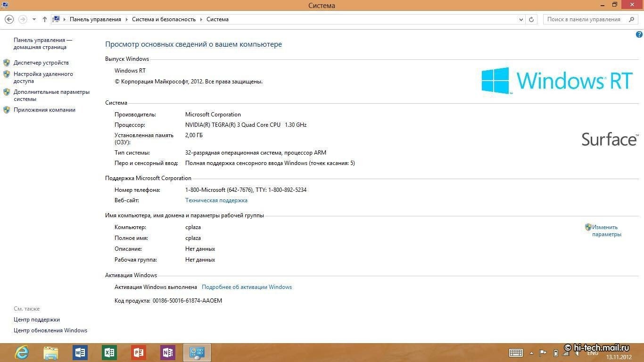Viewport: 644px width, 362px height.
Task: Expand breadcrumb arrow after Панель управления
Action: [x=126, y=19]
